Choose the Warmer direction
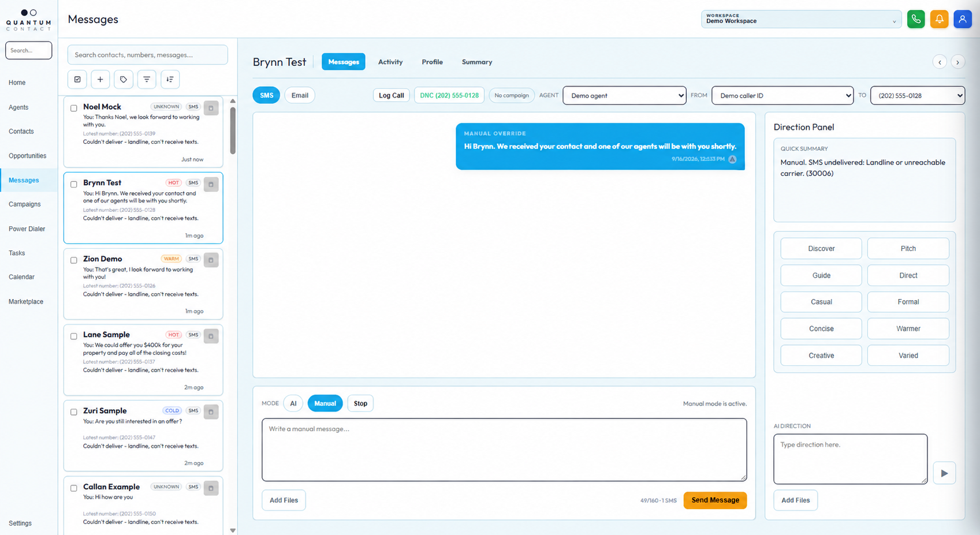 click(x=908, y=329)
